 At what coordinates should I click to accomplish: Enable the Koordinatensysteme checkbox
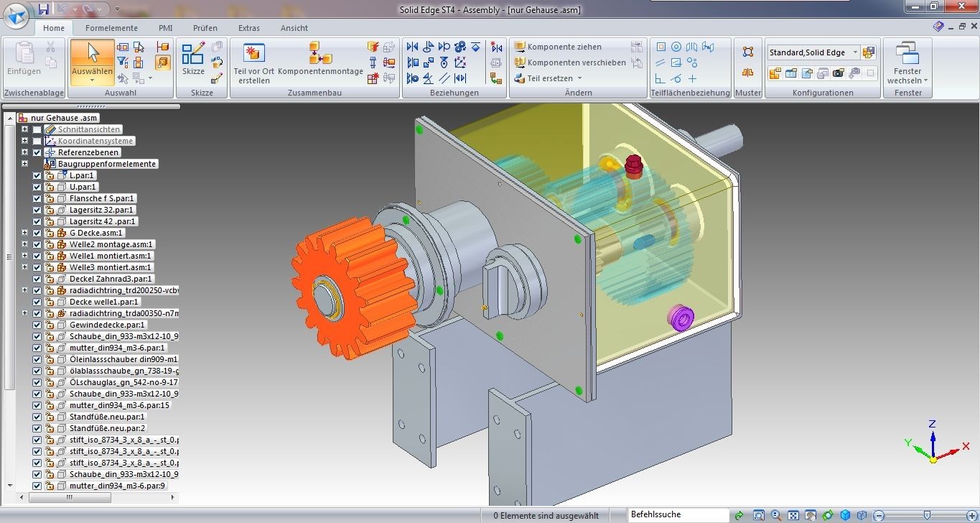point(37,141)
